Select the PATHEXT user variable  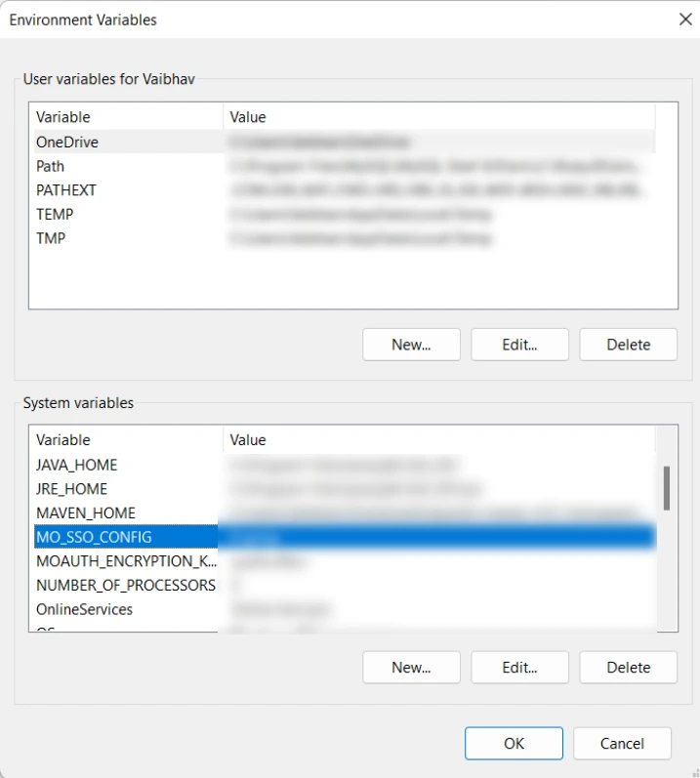(x=345, y=190)
